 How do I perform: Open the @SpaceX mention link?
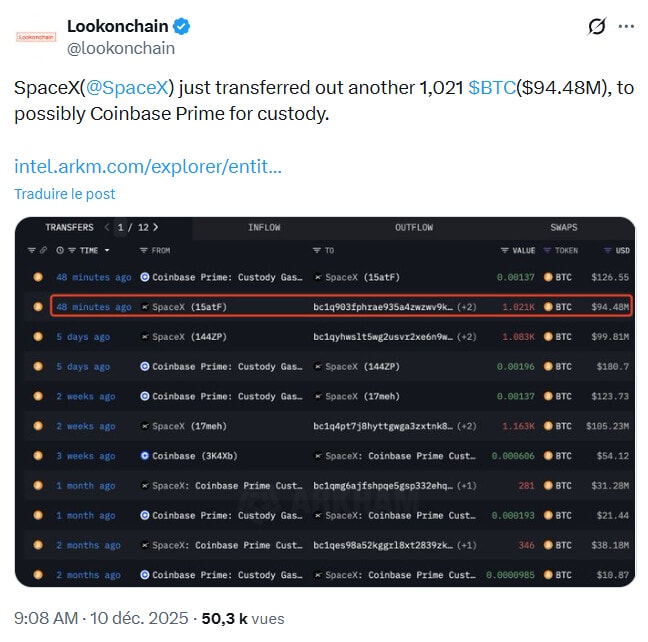click(x=128, y=88)
